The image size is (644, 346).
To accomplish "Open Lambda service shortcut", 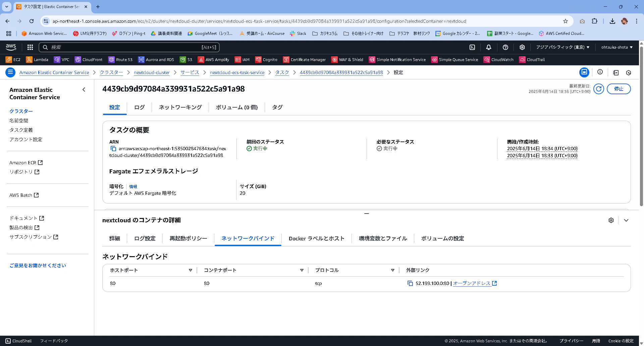I will [37, 60].
